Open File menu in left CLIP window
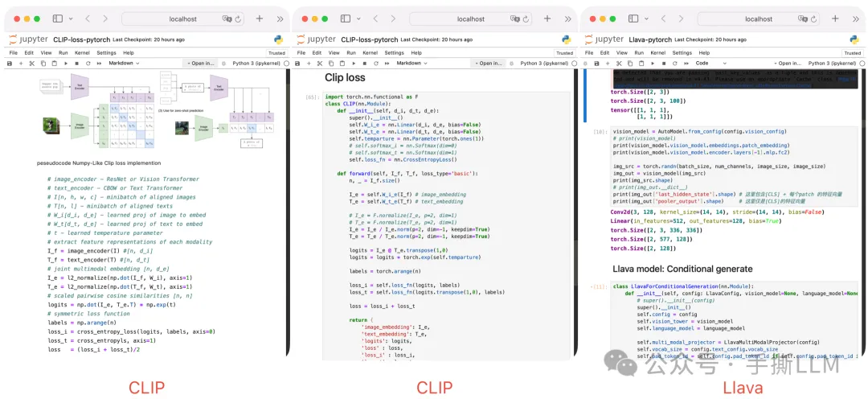 coord(14,52)
